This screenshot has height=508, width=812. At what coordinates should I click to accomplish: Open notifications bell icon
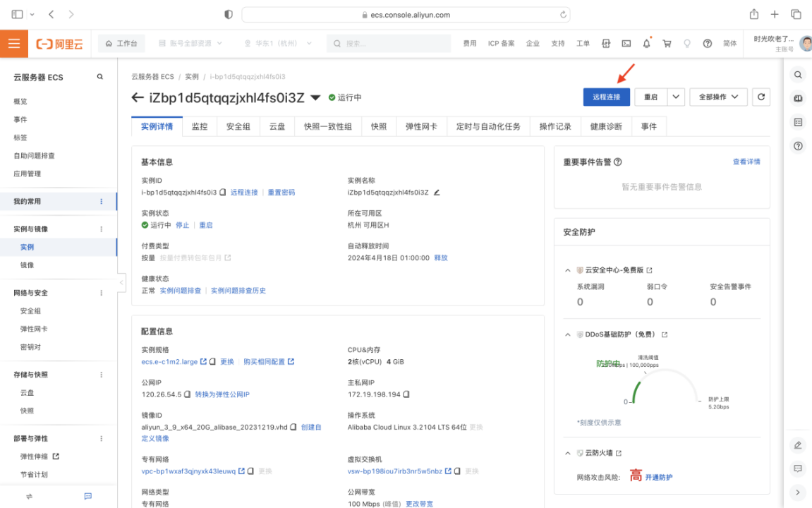tap(646, 44)
